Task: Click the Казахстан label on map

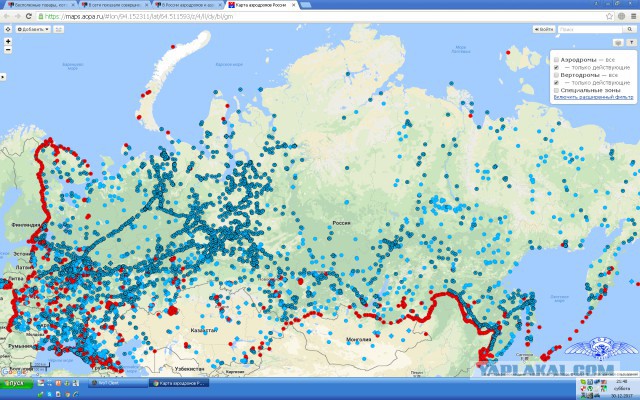Action: click(204, 330)
